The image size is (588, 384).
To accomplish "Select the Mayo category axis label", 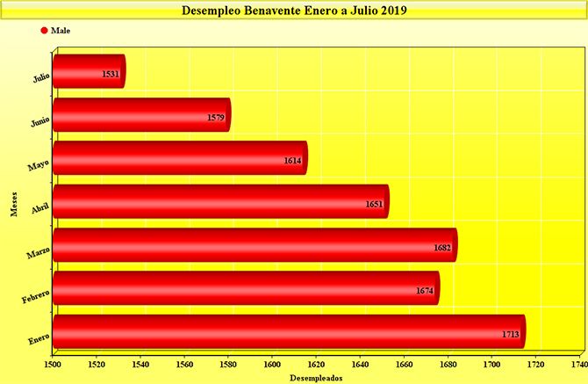I will pos(39,164).
